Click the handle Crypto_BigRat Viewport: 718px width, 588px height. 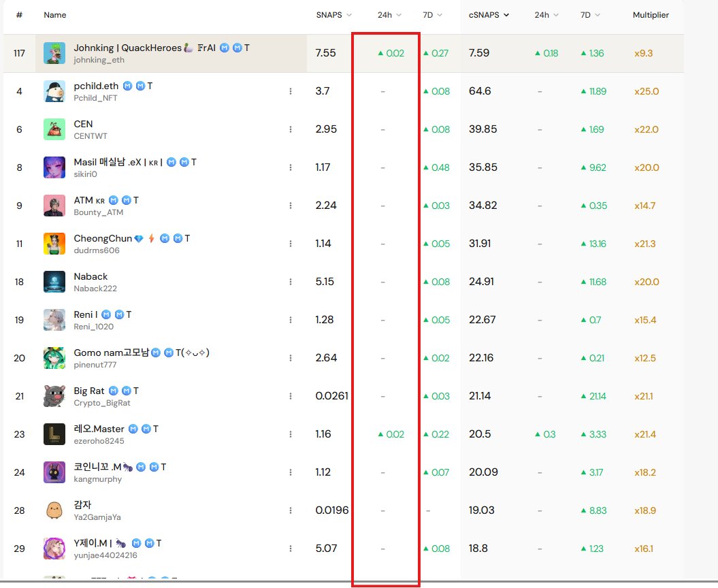point(102,403)
